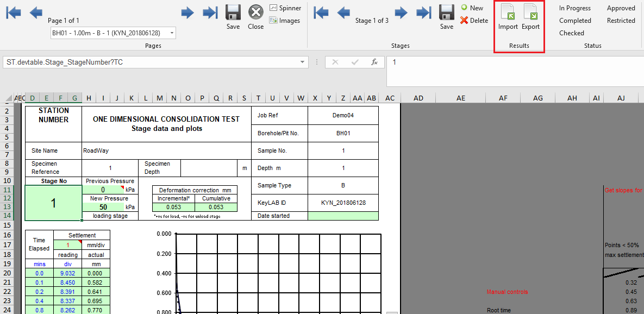Screen dimensions: 644x314
Task: Jump to the last stage
Action: [423, 12]
